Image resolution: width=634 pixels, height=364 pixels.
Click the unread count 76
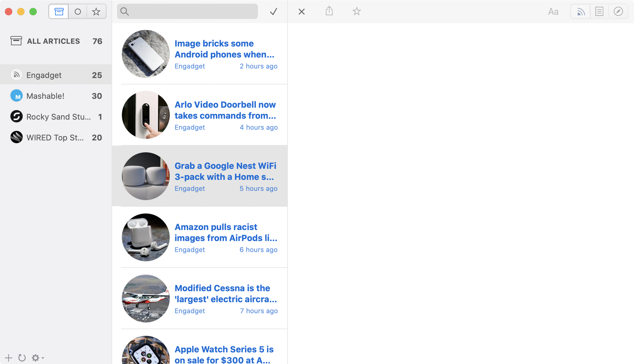(x=97, y=41)
